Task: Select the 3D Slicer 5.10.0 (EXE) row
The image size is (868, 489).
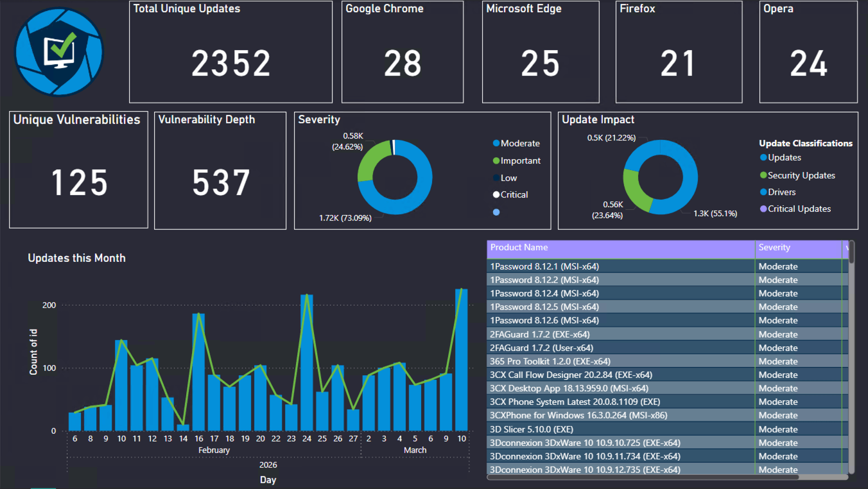Action: [620, 429]
